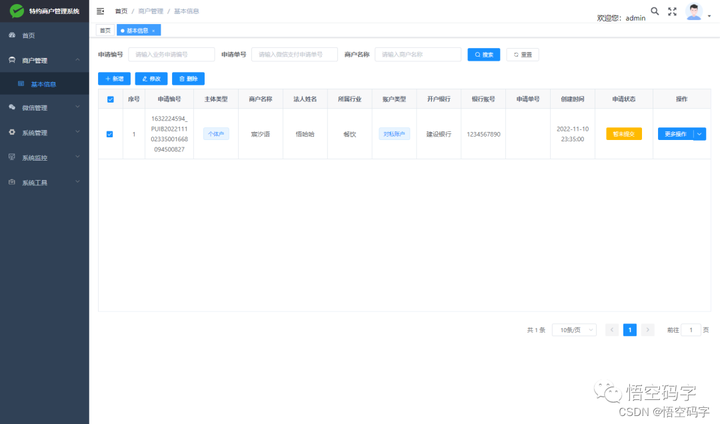Click the system management gear icon
This screenshot has width=720, height=424.
(12, 132)
